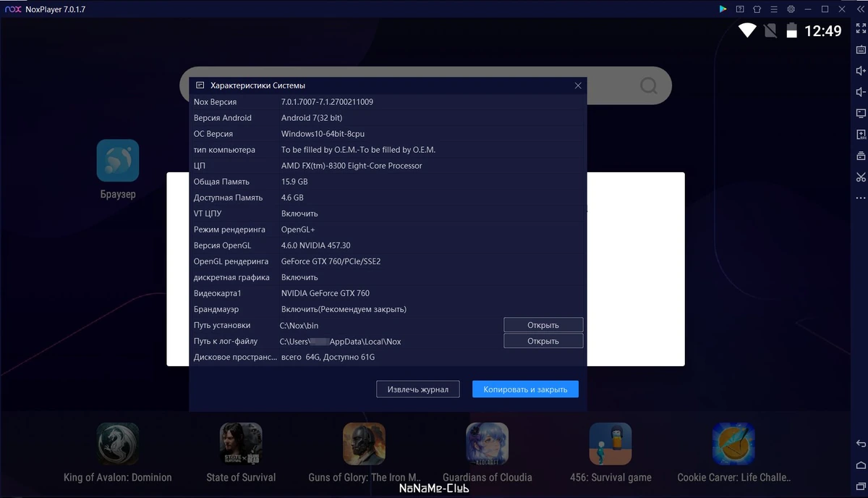Increase volume with sidebar speaker-plus icon
The height and width of the screenshot is (498, 868).
[861, 71]
